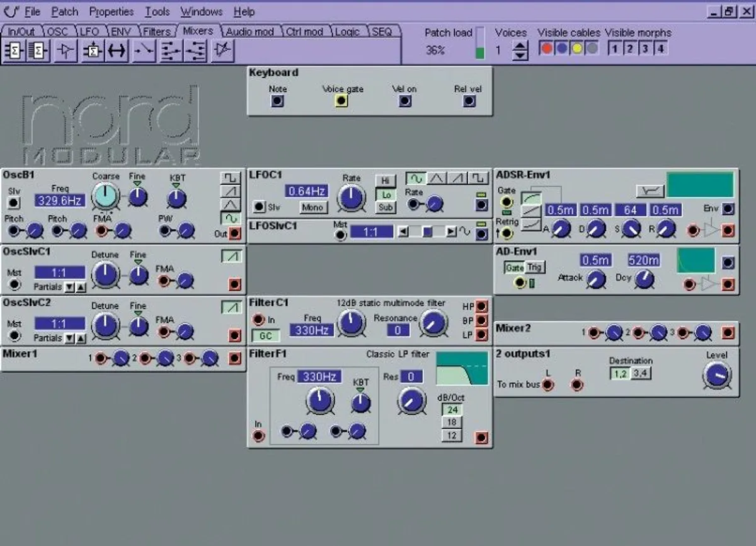This screenshot has height=546, width=756.
Task: Click the OscB1 red Out jack
Action: [235, 234]
